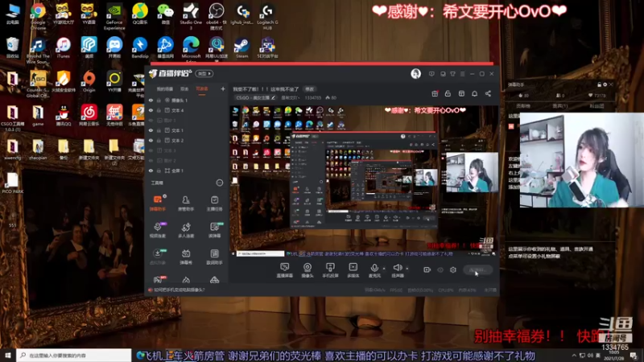Show the hidden 文本 3 layer
644x362 pixels.
151,150
